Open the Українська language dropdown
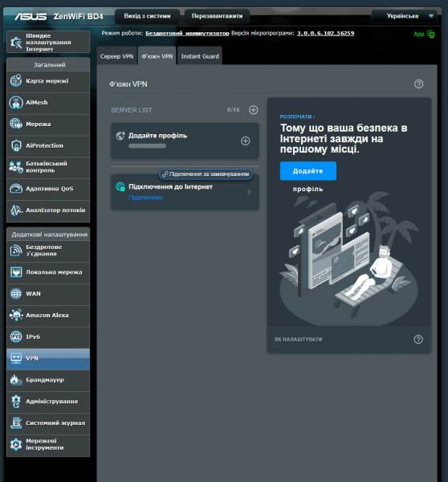 pos(404,16)
